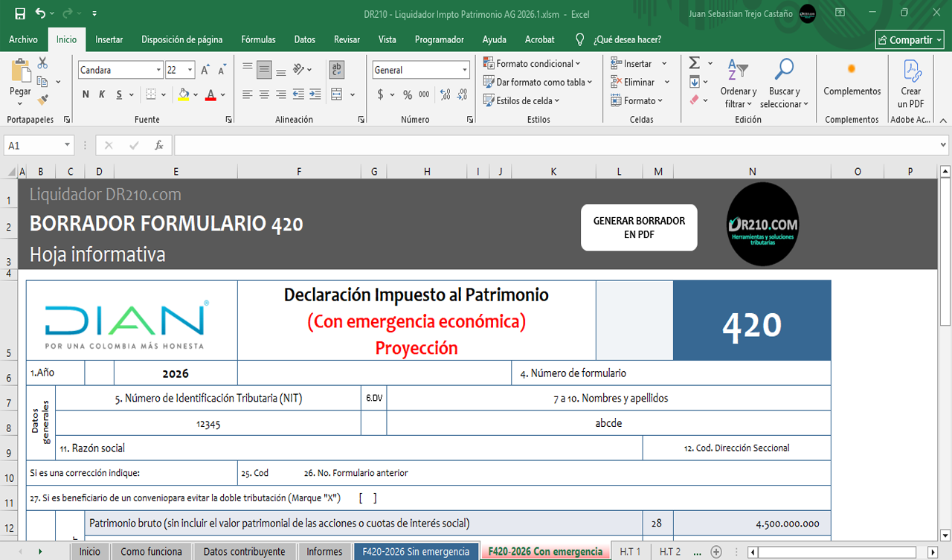Click the Cut scissors icon
The width and height of the screenshot is (952, 560).
(42, 63)
